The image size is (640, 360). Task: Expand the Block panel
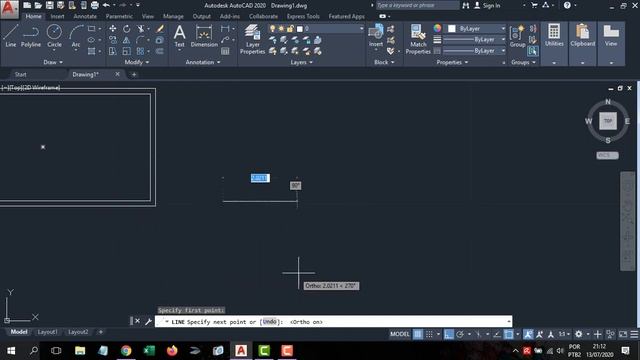click(384, 62)
